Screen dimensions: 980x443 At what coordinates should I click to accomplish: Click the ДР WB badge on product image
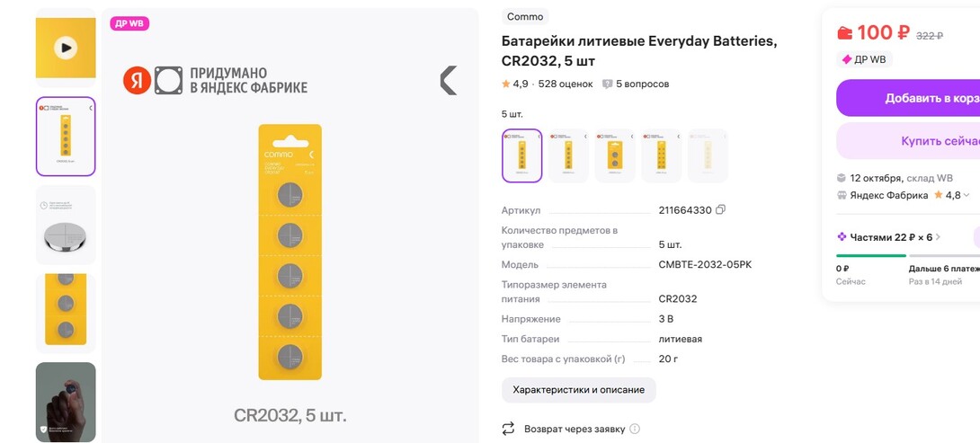[129, 23]
